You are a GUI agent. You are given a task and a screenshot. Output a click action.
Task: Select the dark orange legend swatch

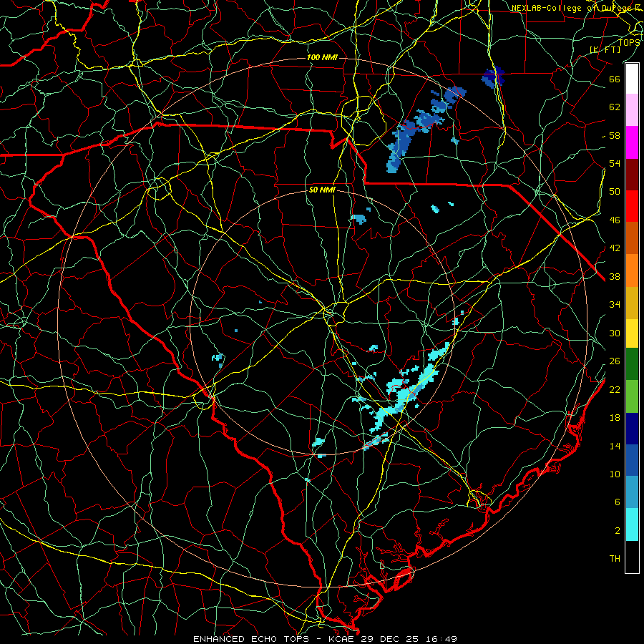point(632,238)
